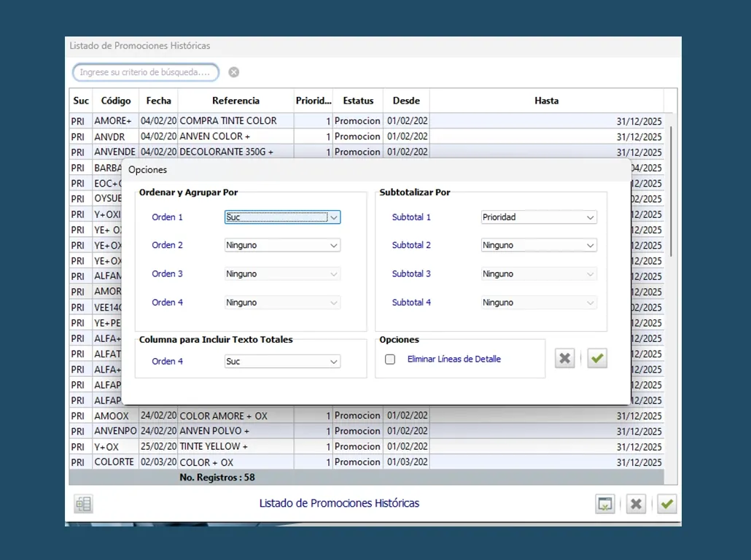Expand the Subtotal 2 dropdown

tap(590, 246)
